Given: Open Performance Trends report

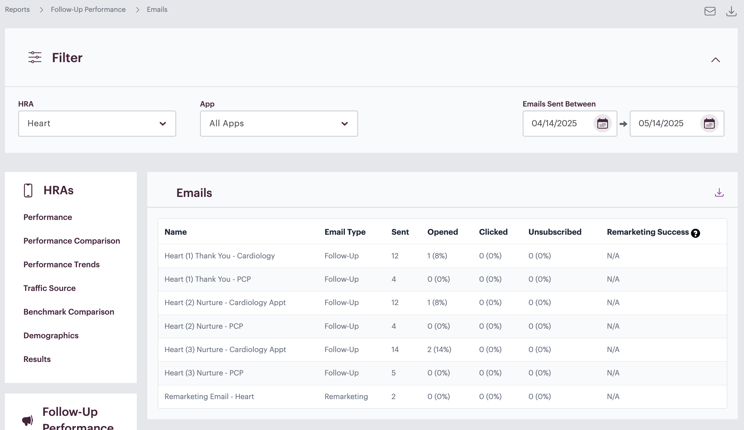Looking at the screenshot, I should point(61,264).
